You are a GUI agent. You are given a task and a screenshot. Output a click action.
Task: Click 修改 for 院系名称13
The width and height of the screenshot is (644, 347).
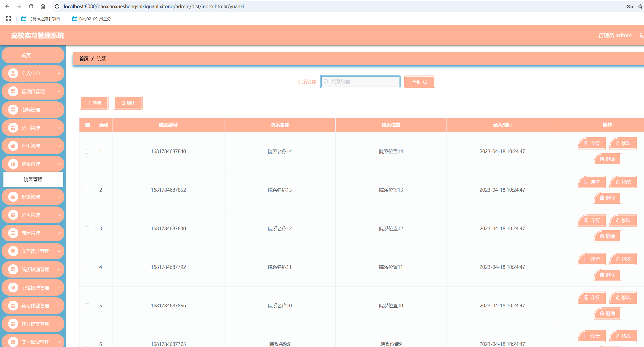[623, 182]
